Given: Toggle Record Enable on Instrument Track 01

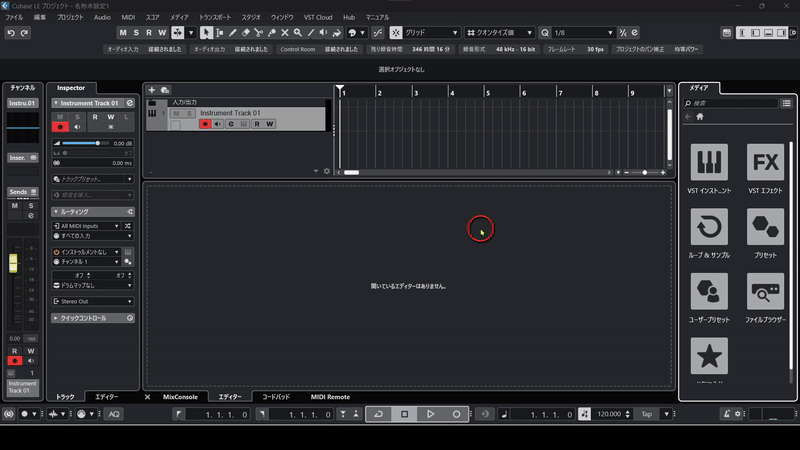Looking at the screenshot, I should [x=205, y=124].
